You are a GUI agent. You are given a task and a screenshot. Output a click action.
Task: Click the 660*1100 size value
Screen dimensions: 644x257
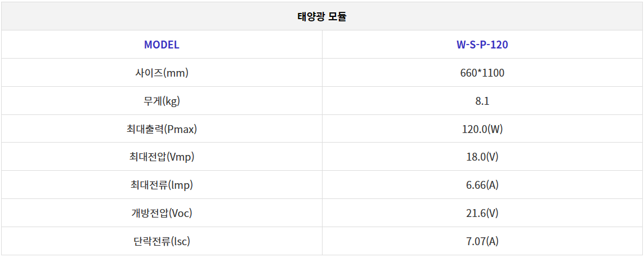tap(482, 73)
